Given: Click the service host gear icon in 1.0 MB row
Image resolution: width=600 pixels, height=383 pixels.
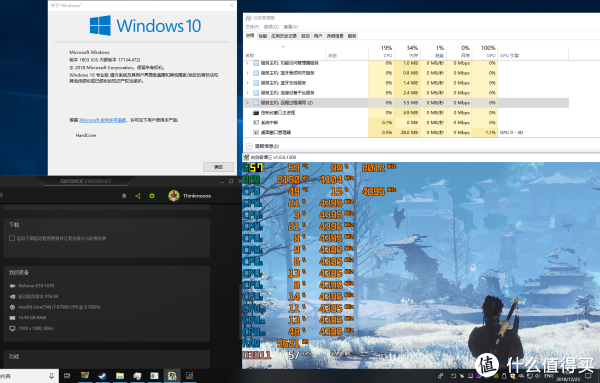Looking at the screenshot, I should point(256,63).
